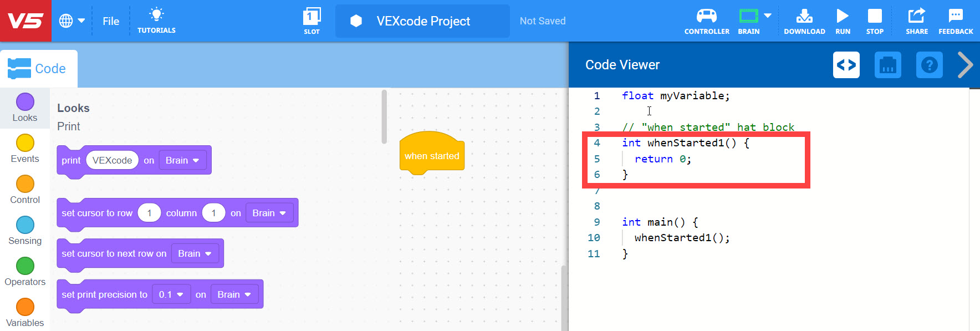Toggle the Code Viewer angle-brackets button

point(846,65)
